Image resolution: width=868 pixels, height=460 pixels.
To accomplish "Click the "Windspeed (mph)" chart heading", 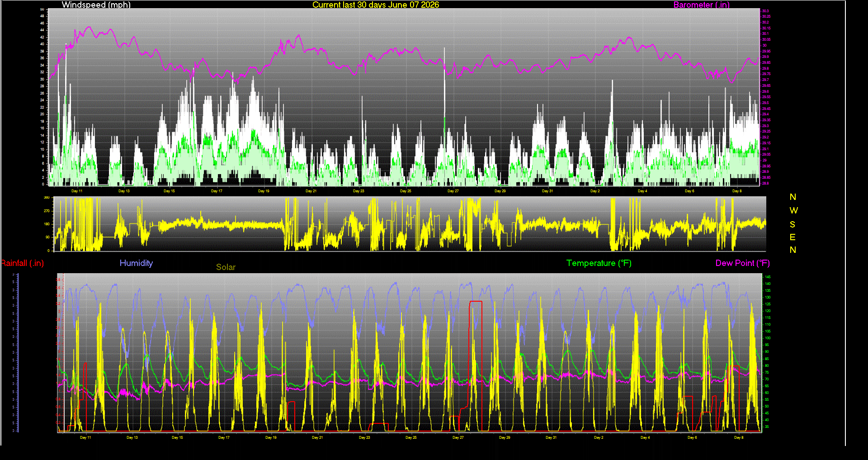I will 96,5.
